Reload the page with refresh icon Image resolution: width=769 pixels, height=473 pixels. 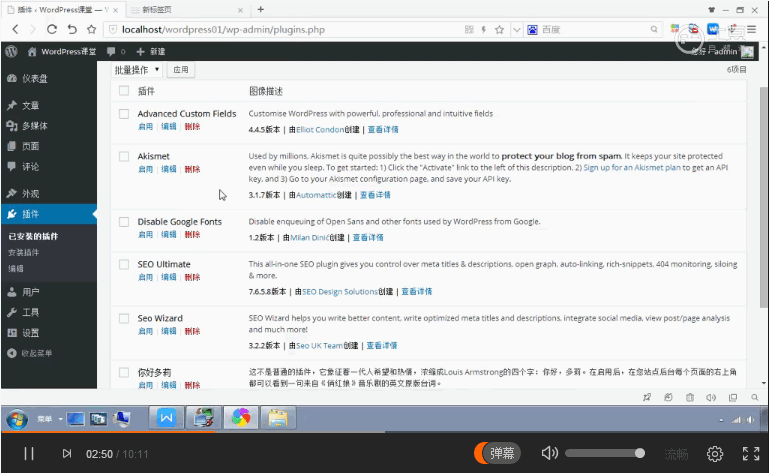point(51,29)
